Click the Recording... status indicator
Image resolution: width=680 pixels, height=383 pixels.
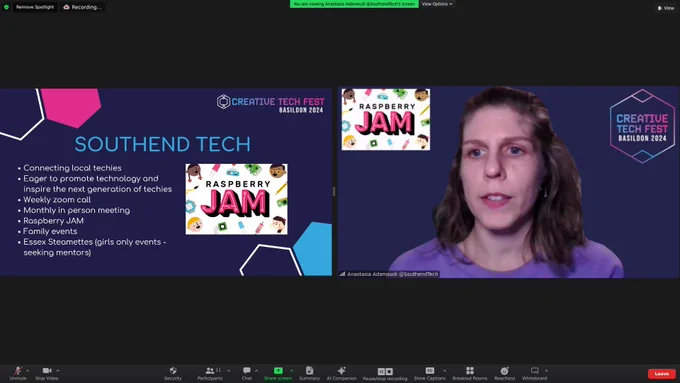pos(82,7)
